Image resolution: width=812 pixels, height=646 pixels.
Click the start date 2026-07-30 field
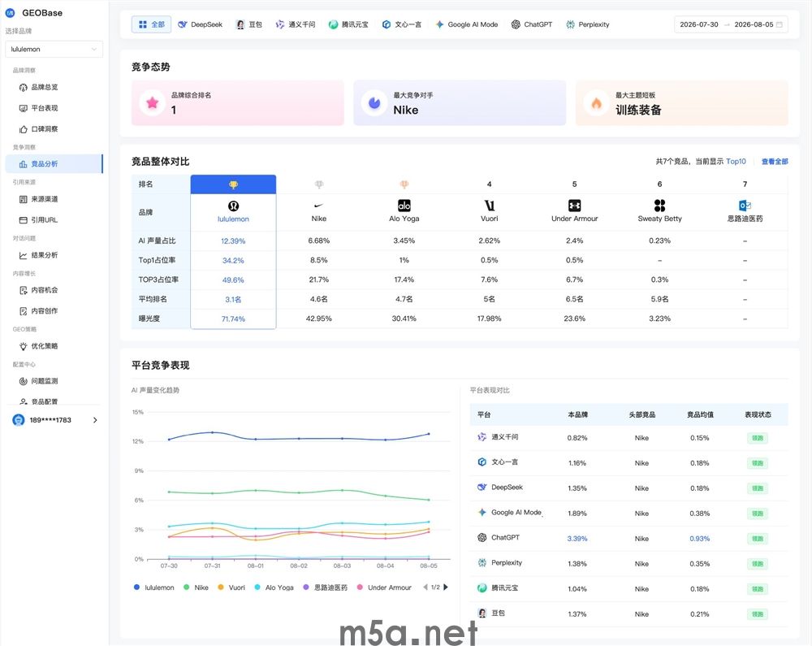699,24
